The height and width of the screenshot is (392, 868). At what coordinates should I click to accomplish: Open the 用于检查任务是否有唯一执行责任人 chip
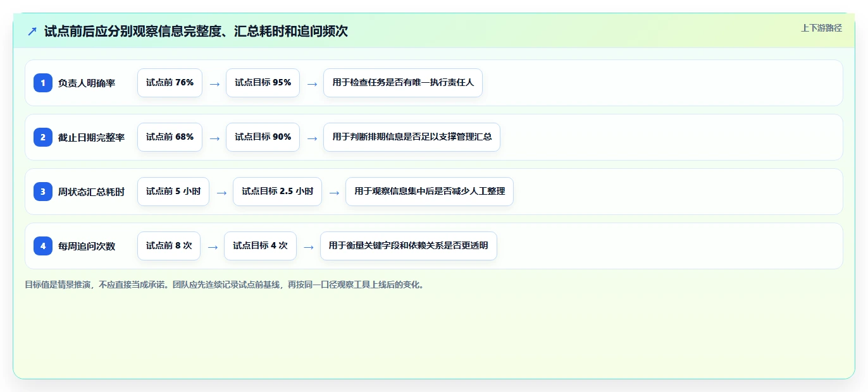[x=403, y=83]
